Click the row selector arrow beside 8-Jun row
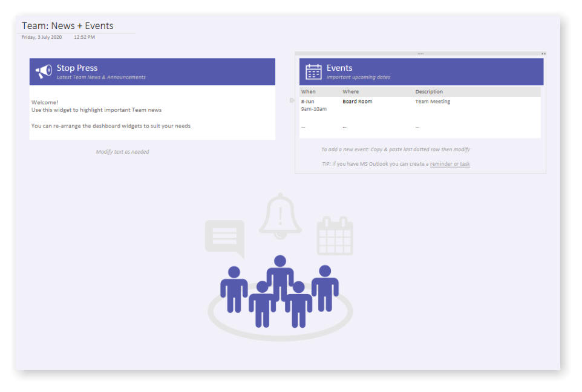582x392 pixels. coord(292,100)
